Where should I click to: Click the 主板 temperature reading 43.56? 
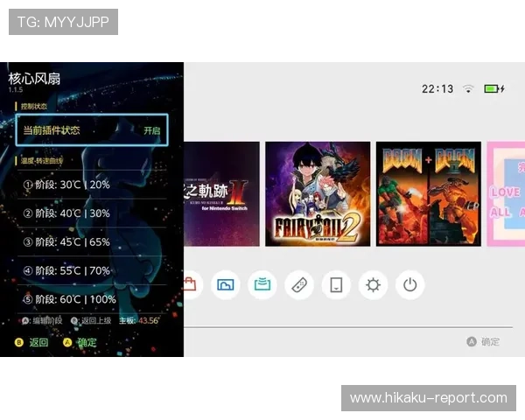[139, 321]
